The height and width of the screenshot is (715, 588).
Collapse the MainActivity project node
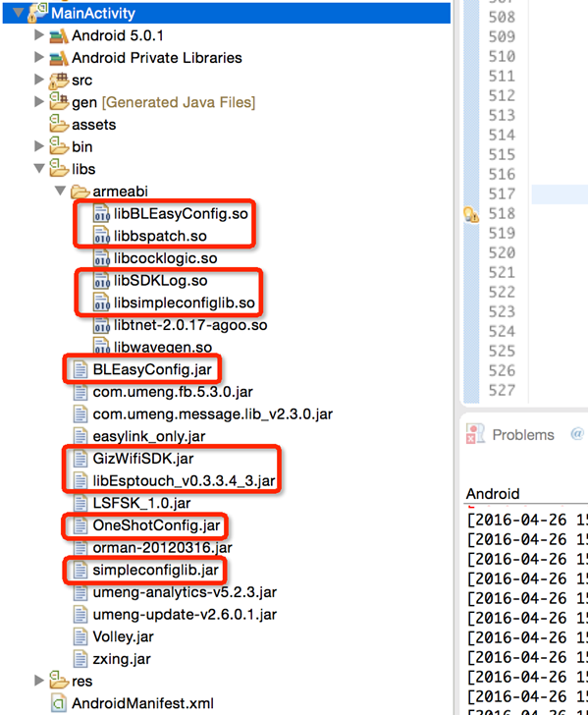pos(19,13)
